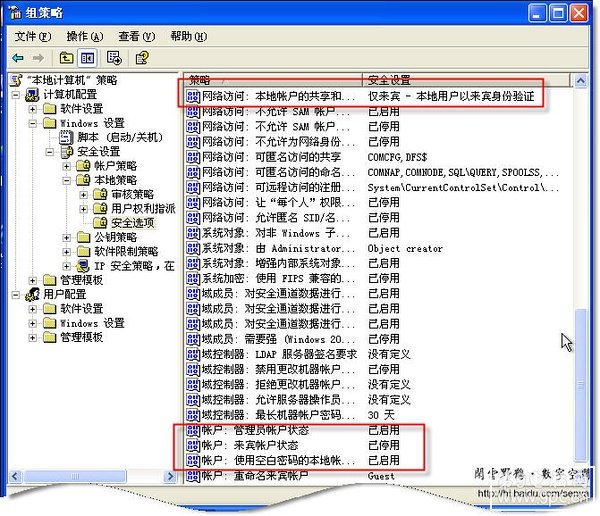The height and width of the screenshot is (516, 600).
Task: Click the group policy title bar icon
Action: 15,12
